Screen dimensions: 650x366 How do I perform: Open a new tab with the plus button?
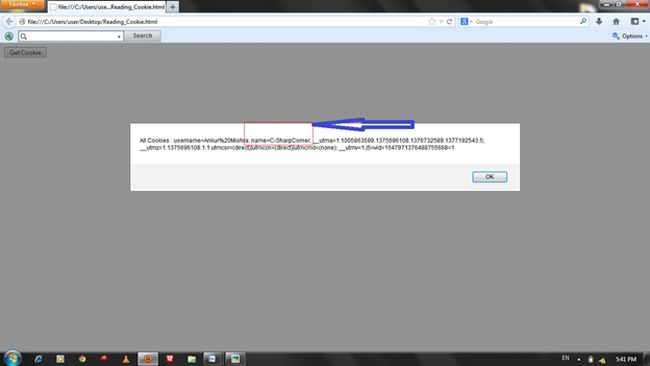pos(172,7)
